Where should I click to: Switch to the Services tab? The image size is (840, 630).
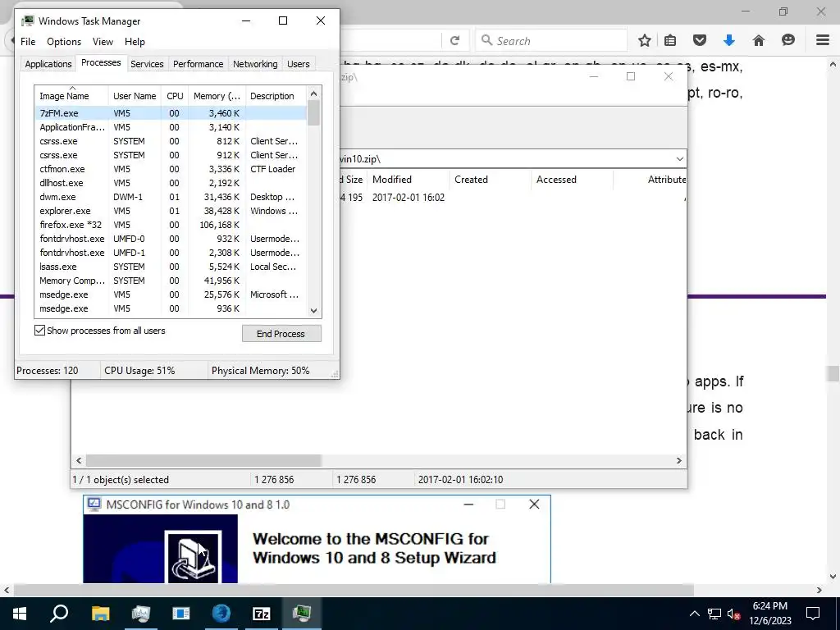147,64
